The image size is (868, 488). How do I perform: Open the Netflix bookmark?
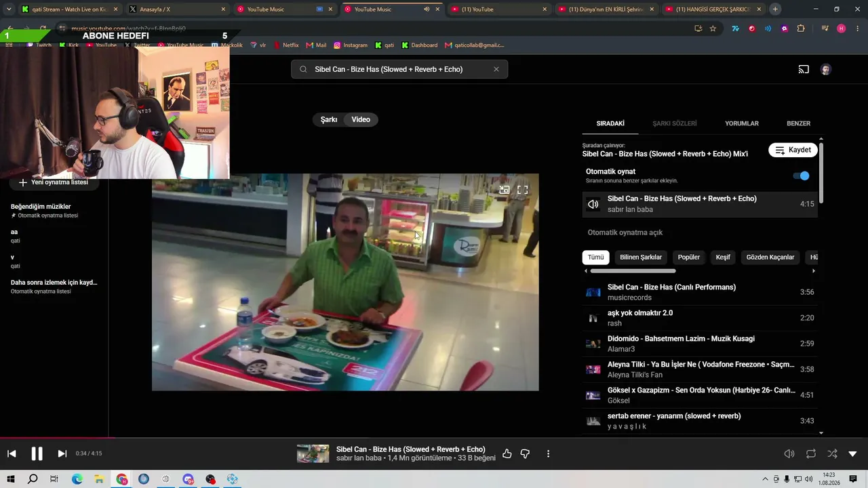[x=286, y=45]
